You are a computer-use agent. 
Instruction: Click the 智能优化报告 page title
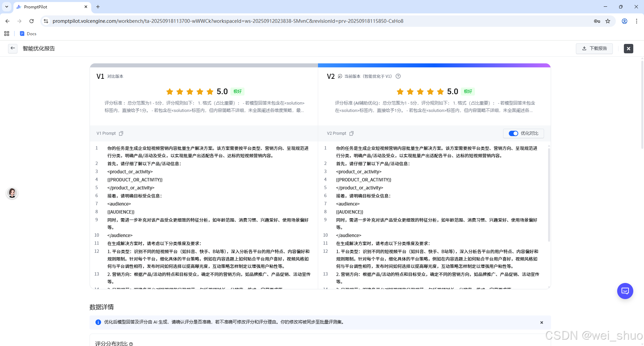[x=39, y=48]
